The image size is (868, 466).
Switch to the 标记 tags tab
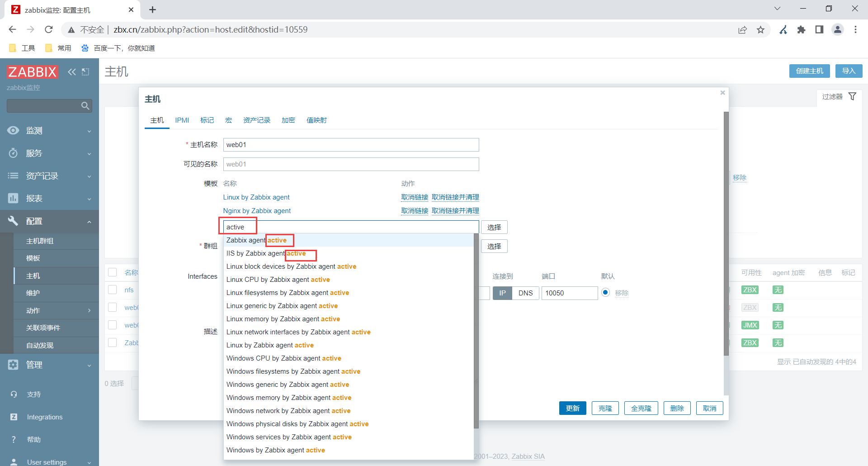(207, 120)
